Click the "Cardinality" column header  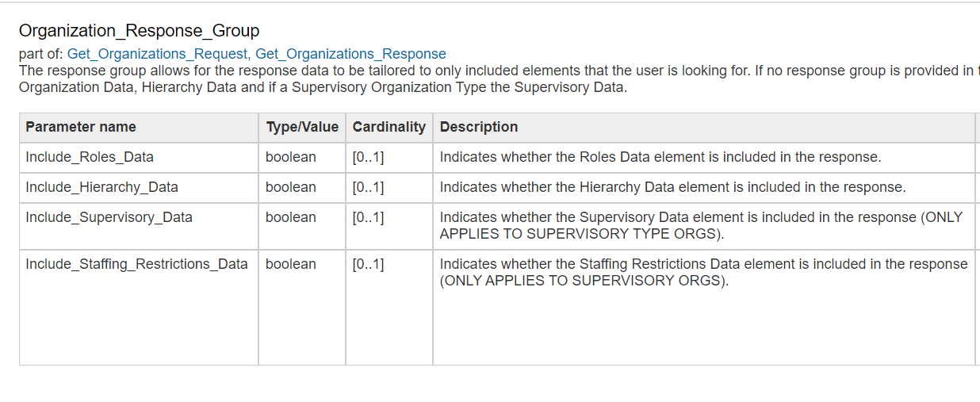(389, 127)
